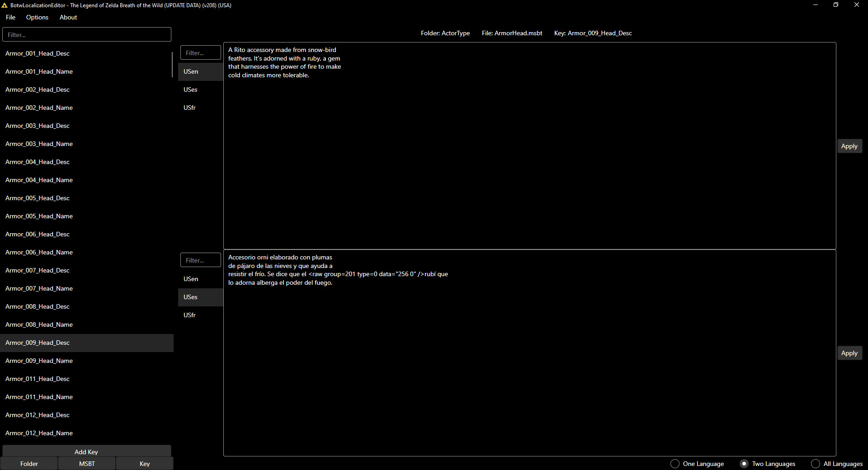This screenshot has width=868, height=470.
Task: Select key Armor_007_Head_Desc
Action: tap(87, 270)
